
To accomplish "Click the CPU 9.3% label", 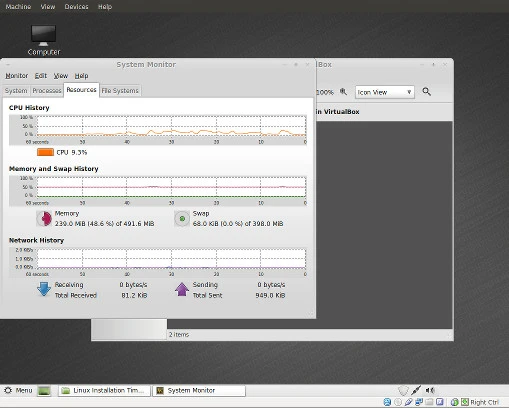I will click(x=72, y=152).
